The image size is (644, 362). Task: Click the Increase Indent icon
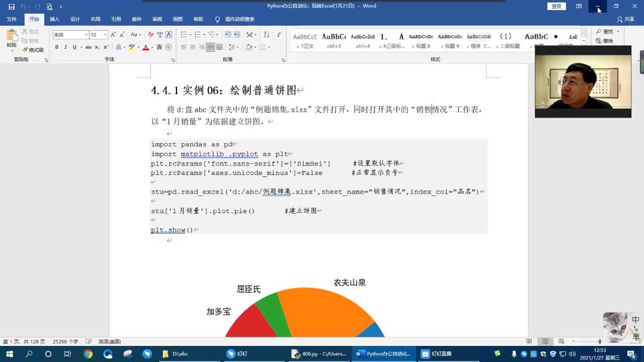click(x=236, y=35)
